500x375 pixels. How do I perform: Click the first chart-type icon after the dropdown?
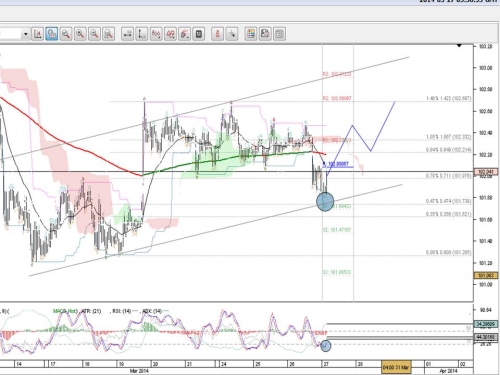(37, 34)
